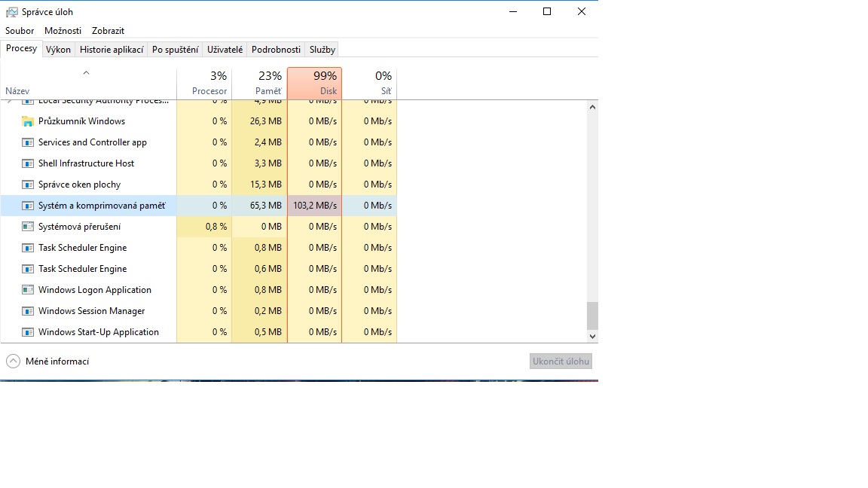Select the Průzkumník Windows process row

(199, 121)
